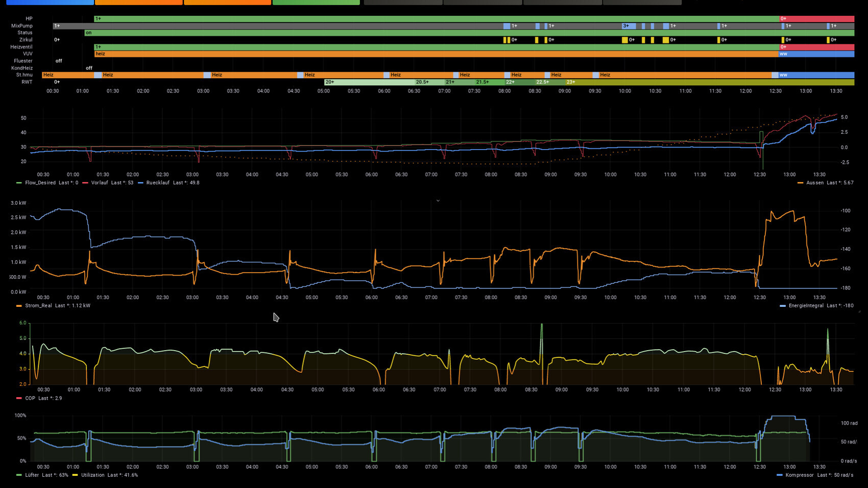Click the blue 3+ segment in MixPump row
The image size is (868, 488).
[629, 26]
